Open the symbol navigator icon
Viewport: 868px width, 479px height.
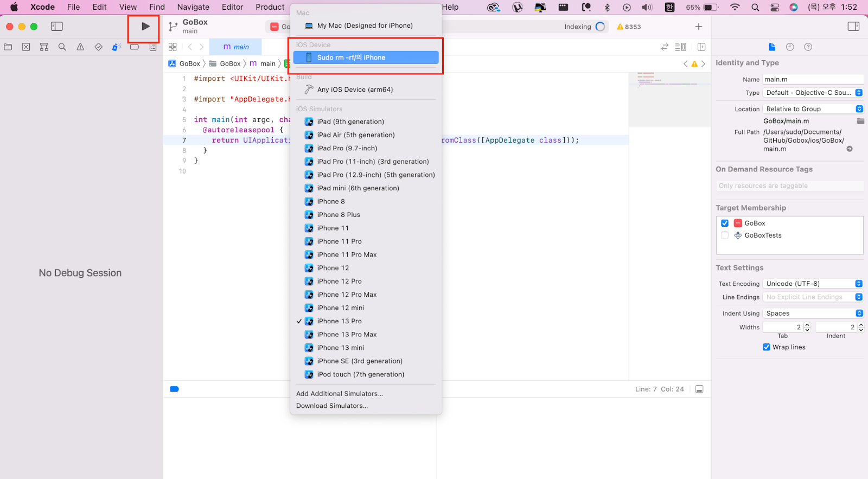[x=44, y=47]
